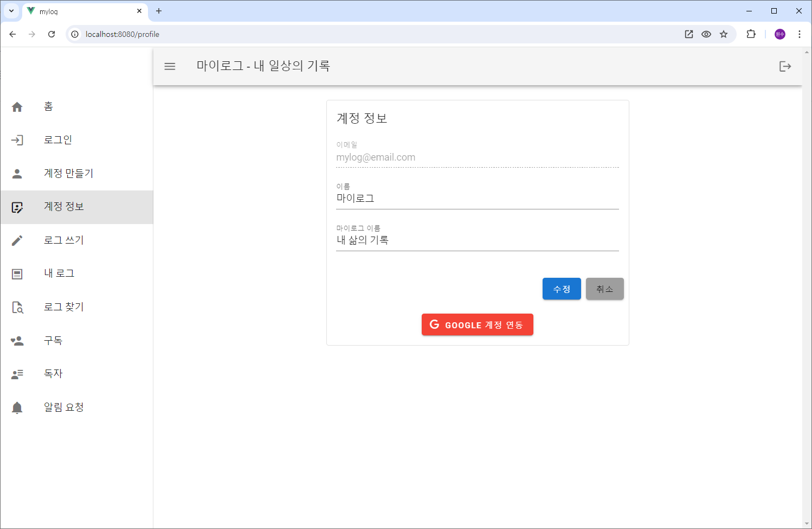Viewport: 812px width, 529px height.
Task: Click the 로그인 login arrow icon
Action: pyautogui.click(x=17, y=139)
